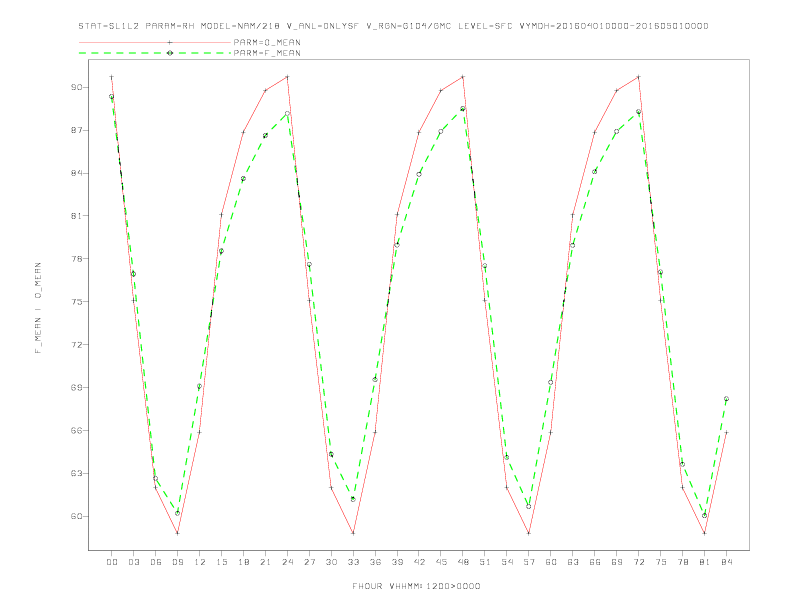Click y-axis tick label 66

point(77,431)
